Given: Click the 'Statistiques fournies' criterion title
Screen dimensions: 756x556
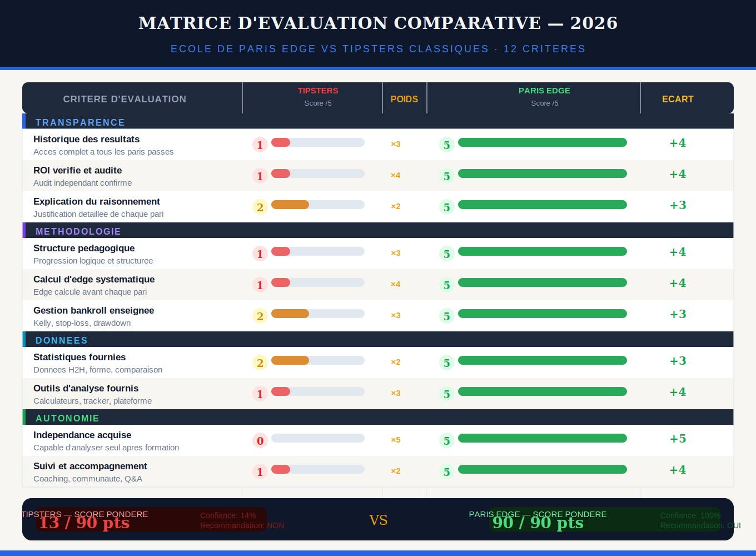Looking at the screenshot, I should (79, 357).
